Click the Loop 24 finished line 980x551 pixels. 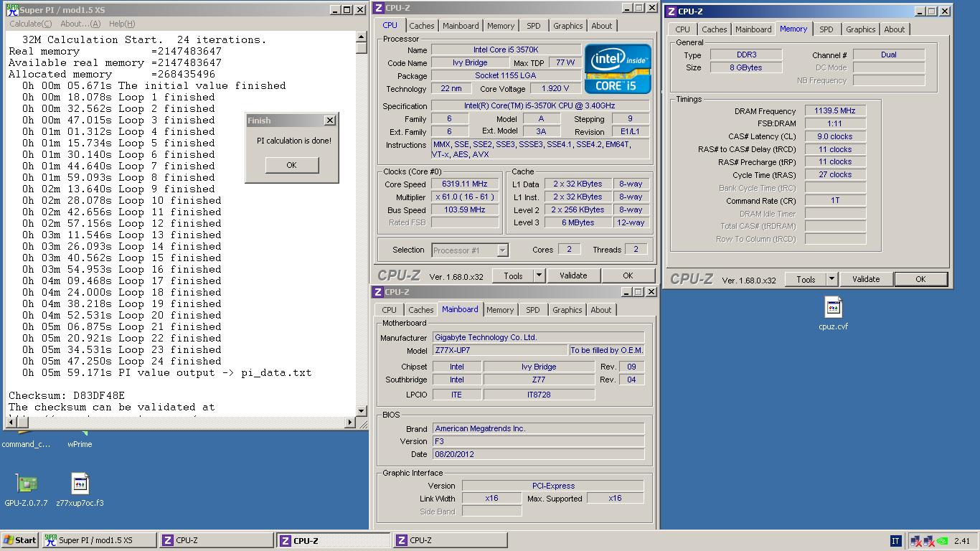(x=121, y=361)
